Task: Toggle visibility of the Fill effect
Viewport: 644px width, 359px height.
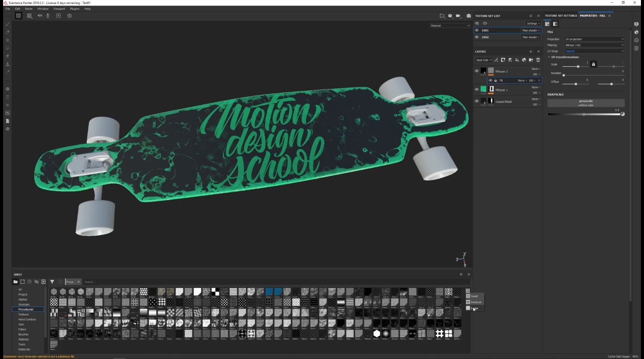Action: click(x=490, y=80)
